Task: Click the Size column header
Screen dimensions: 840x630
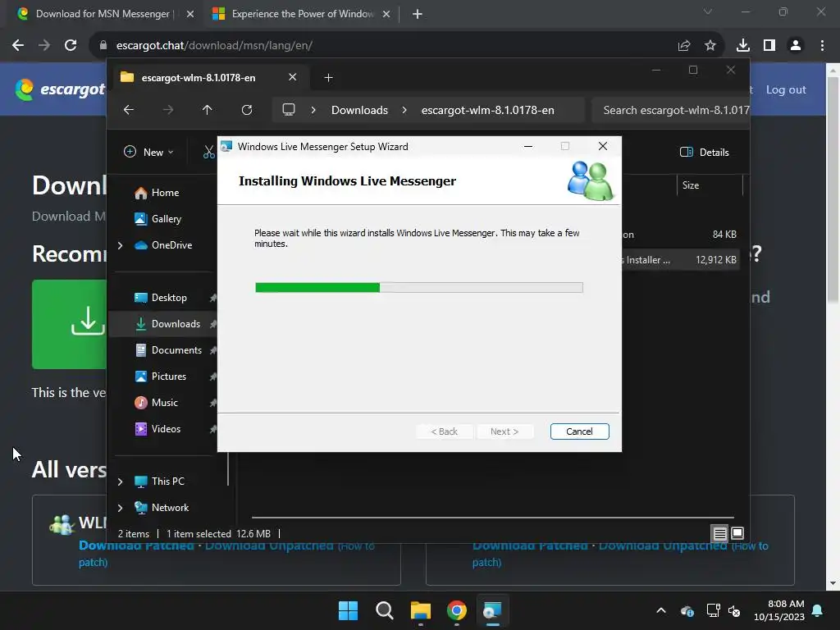Action: click(x=710, y=185)
